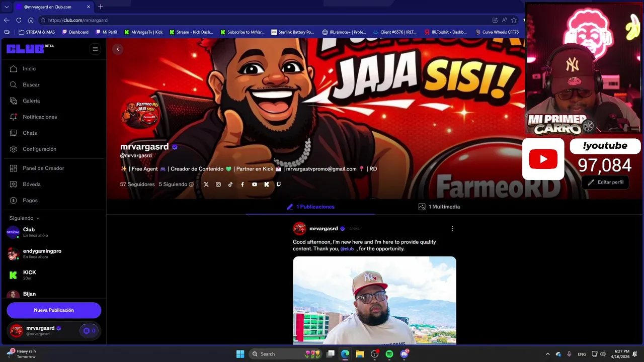This screenshot has width=644, height=362.
Task: Open the Windows Start menu
Action: click(x=240, y=354)
